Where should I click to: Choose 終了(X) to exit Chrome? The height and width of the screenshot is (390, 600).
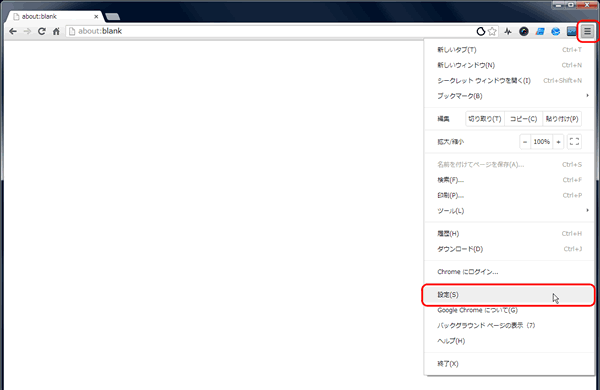[509, 364]
